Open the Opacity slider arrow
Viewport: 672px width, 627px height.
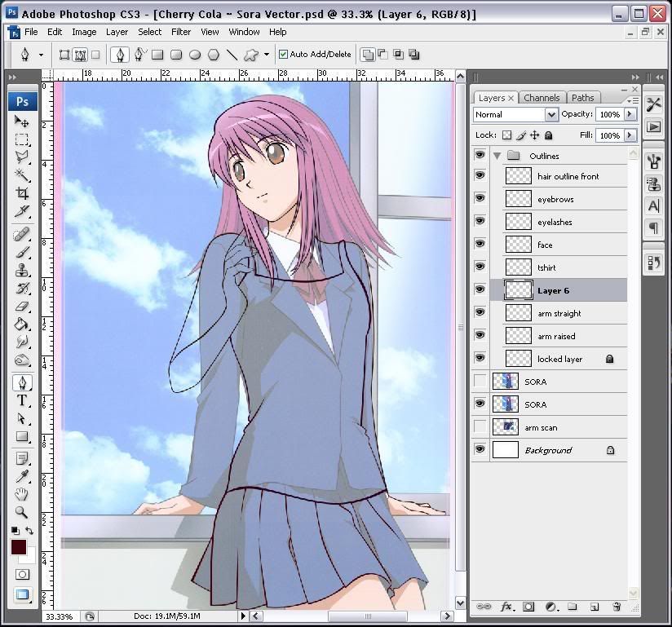pyautogui.click(x=630, y=114)
